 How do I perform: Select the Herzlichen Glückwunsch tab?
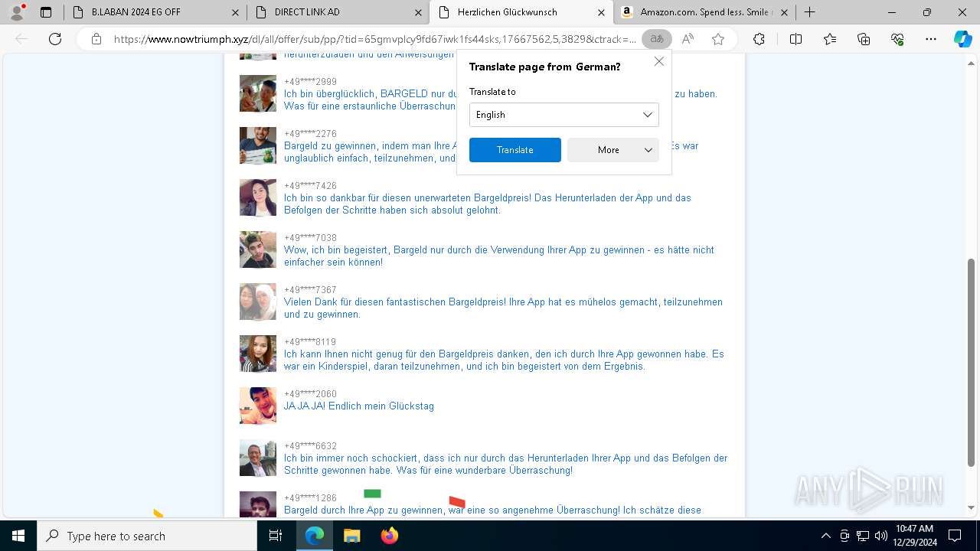(521, 12)
